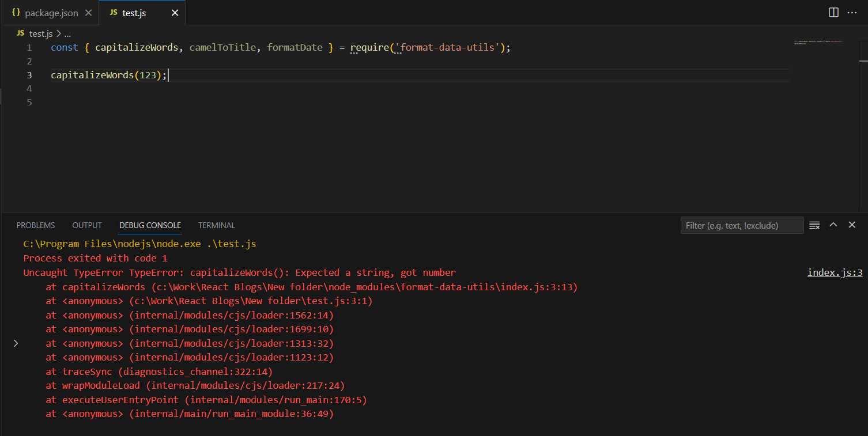Place the cursor on empty line 5
Screen dimensions: 868x436
[231, 103]
